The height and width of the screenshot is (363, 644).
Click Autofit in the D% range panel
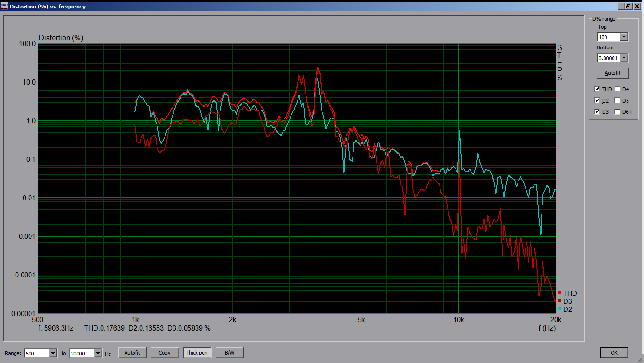[x=613, y=73]
